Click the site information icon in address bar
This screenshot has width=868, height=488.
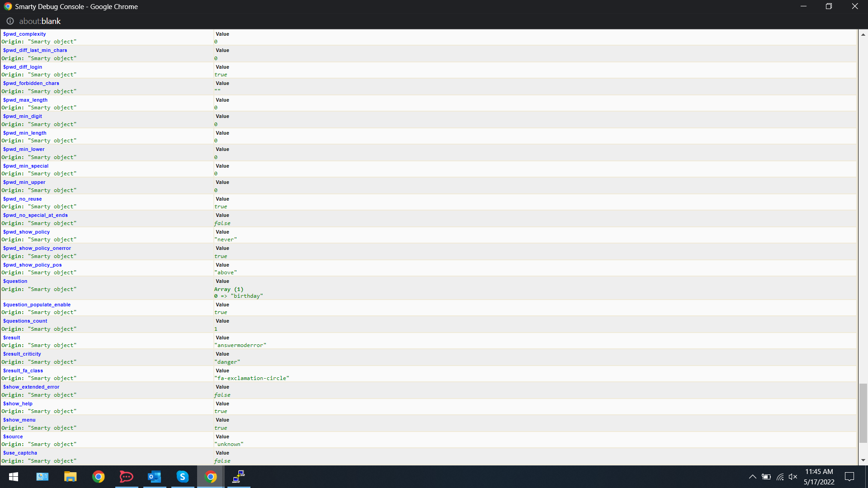[10, 21]
